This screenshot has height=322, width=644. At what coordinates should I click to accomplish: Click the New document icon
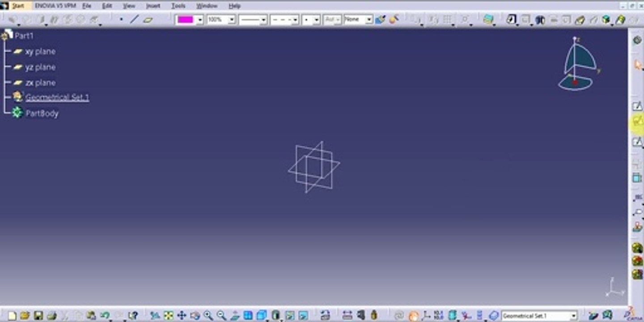point(12,315)
